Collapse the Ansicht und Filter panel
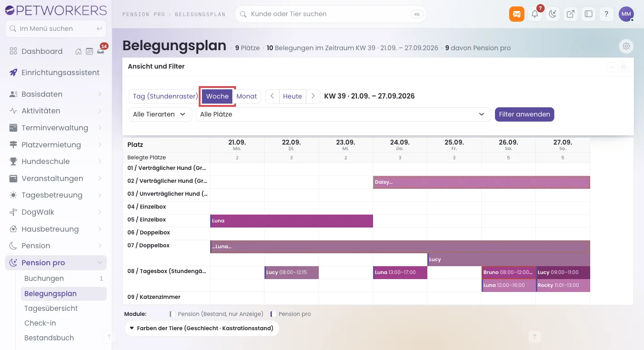Screen dimensions: 644x350 612,67
